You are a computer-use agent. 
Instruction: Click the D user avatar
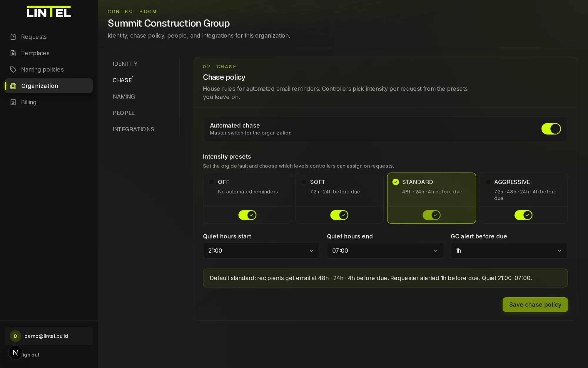pyautogui.click(x=16, y=336)
